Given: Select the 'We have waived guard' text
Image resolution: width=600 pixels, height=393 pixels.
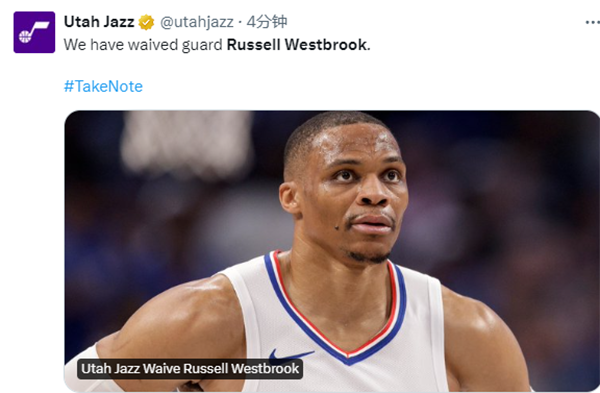Looking at the screenshot, I should (143, 45).
